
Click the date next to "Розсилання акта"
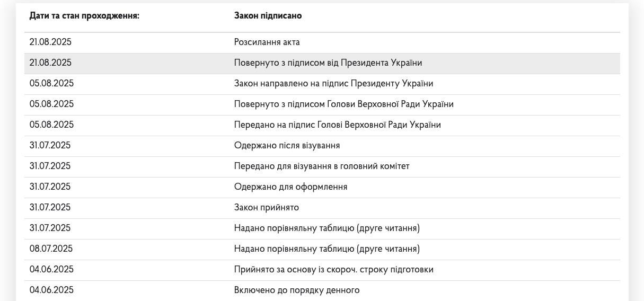pos(50,42)
